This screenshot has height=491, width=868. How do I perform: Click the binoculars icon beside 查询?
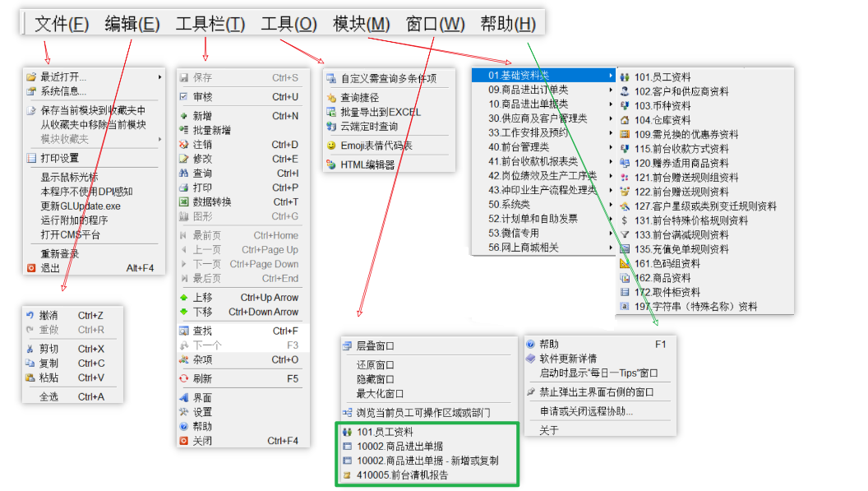tap(184, 174)
